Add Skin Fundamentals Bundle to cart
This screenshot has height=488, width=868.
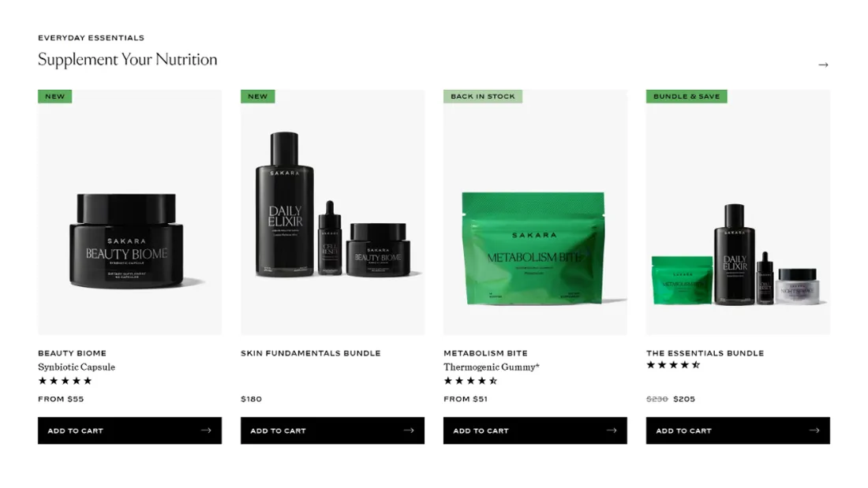tap(332, 430)
